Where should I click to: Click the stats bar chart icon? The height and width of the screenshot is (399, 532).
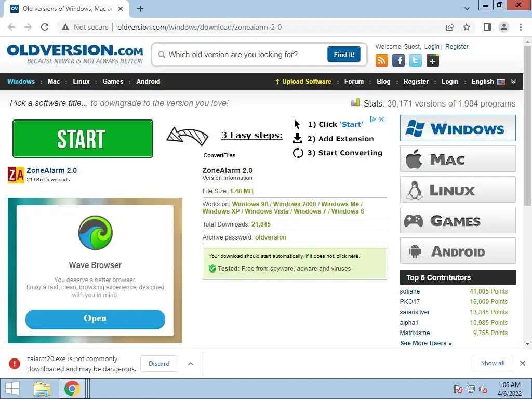[355, 102]
